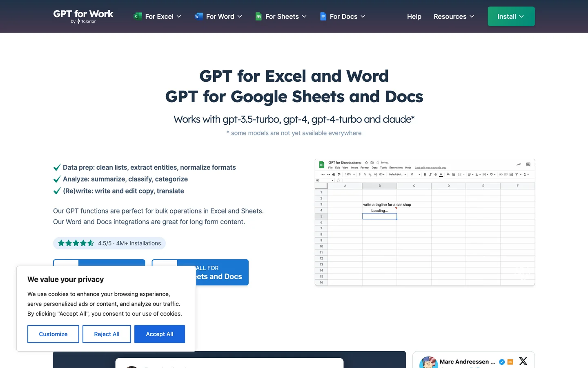The image size is (588, 368).
Task: Click the filter icon in Sheets demo toolbar
Action: (517, 175)
